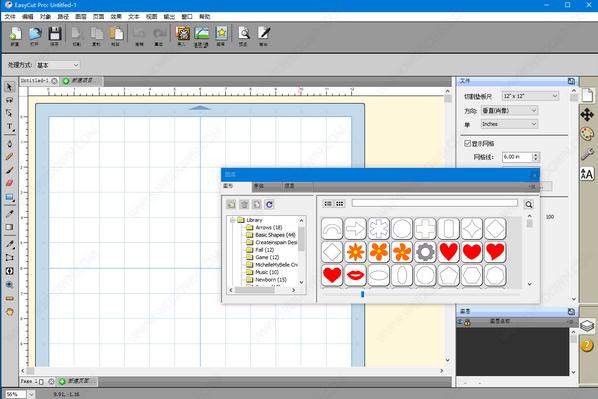This screenshot has height=399, width=598.
Task: Click the blue thumbnail size slider handle
Action: (x=362, y=294)
